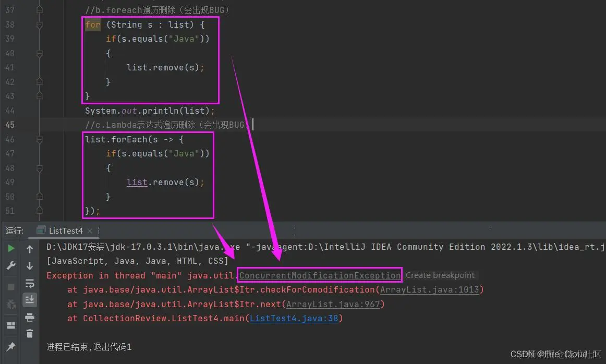The height and width of the screenshot is (364, 606).
Task: Open the ArrayList.java:1013 stack trace link
Action: coord(430,289)
